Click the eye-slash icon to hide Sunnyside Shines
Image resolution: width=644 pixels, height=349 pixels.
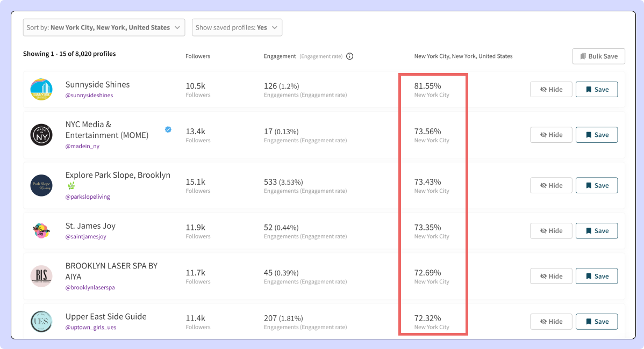pos(544,89)
